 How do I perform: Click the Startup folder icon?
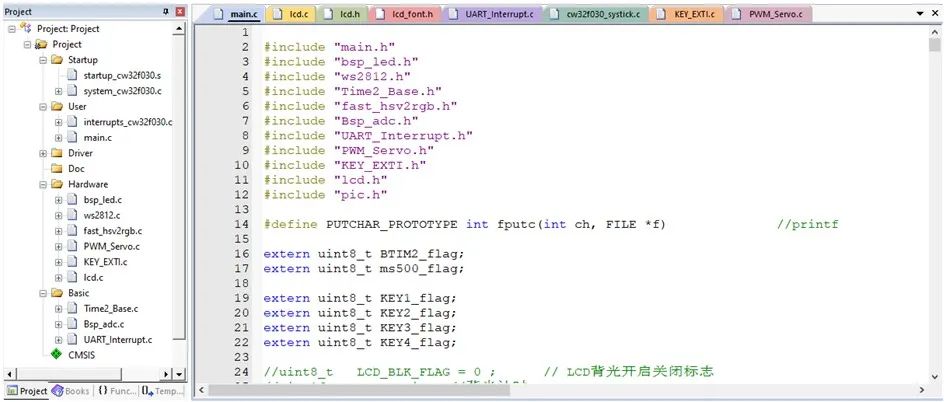pos(57,60)
